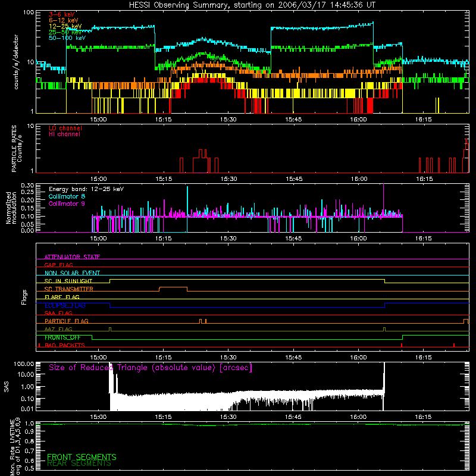Select the Collimator 9 legend entry
This screenshot has height=476, width=476.
click(x=67, y=203)
